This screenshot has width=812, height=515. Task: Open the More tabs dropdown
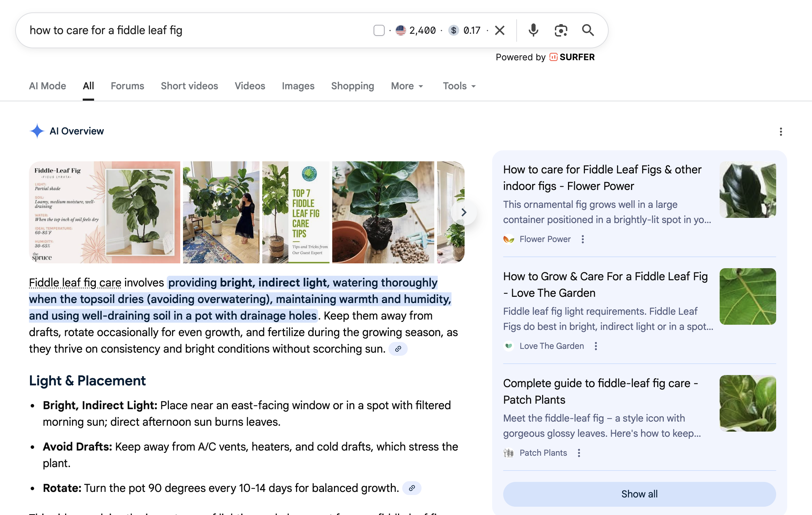(x=407, y=86)
